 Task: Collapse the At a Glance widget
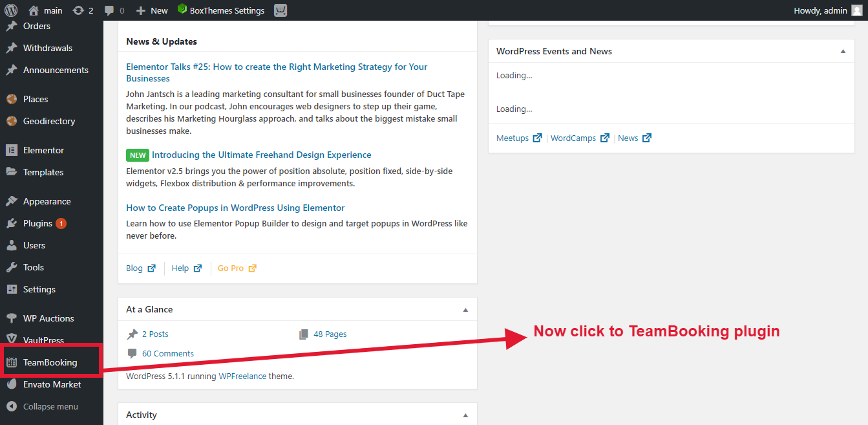(x=465, y=310)
